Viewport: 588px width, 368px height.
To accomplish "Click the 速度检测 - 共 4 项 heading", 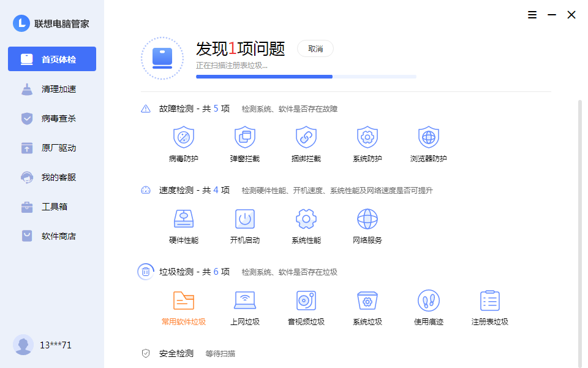I will (x=194, y=190).
